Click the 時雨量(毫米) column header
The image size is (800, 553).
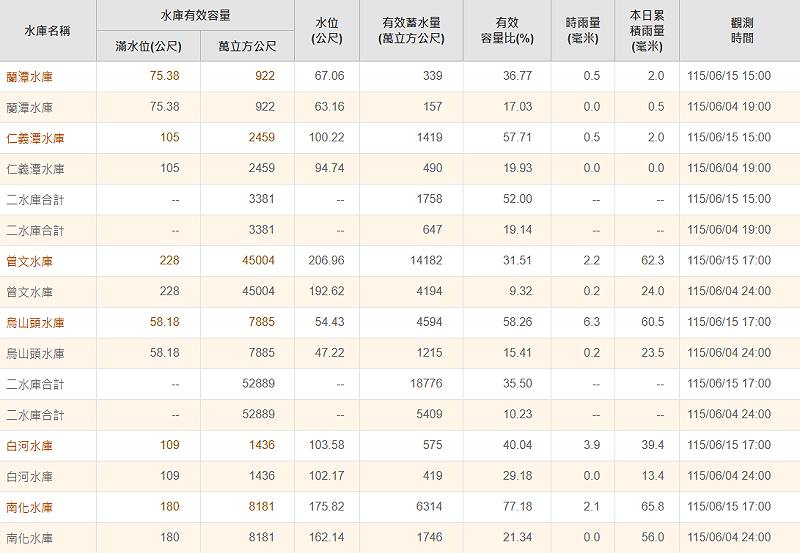tap(583, 31)
